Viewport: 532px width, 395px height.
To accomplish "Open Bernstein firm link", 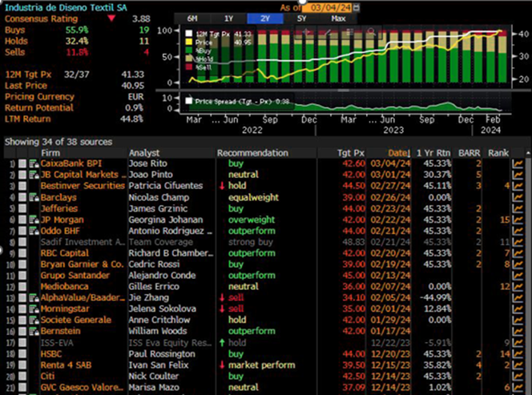I will pos(61,331).
